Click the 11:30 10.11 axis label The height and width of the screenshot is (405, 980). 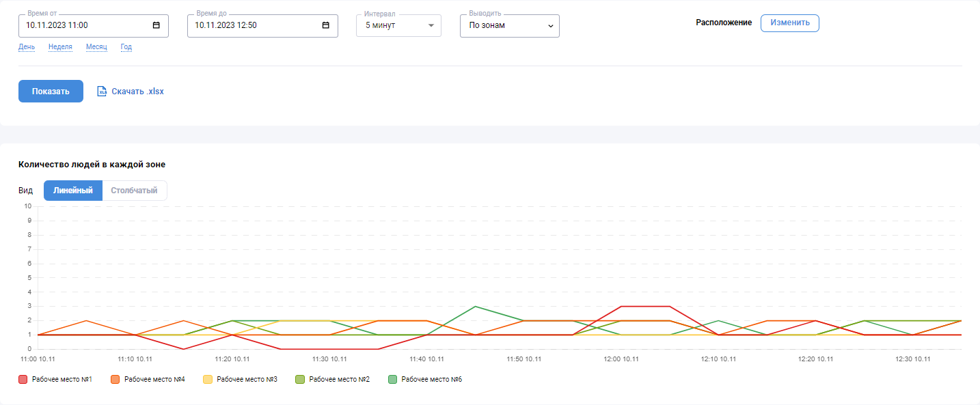coord(329,359)
